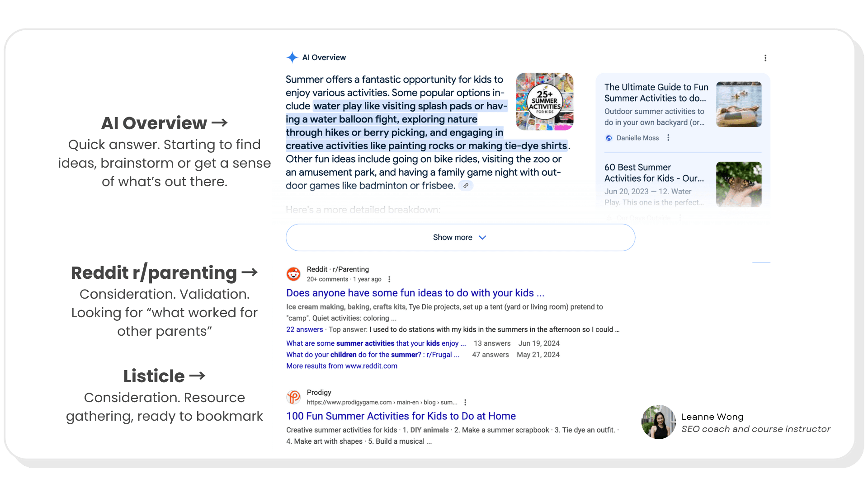
Task: Open the r/Frugal children summer question
Action: pyautogui.click(x=373, y=355)
